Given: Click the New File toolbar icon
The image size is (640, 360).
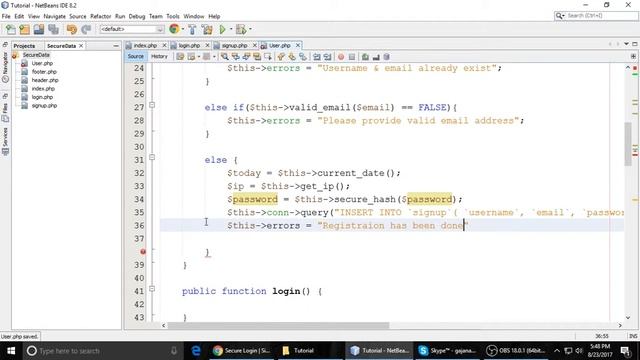Looking at the screenshot, I should coord(11,29).
